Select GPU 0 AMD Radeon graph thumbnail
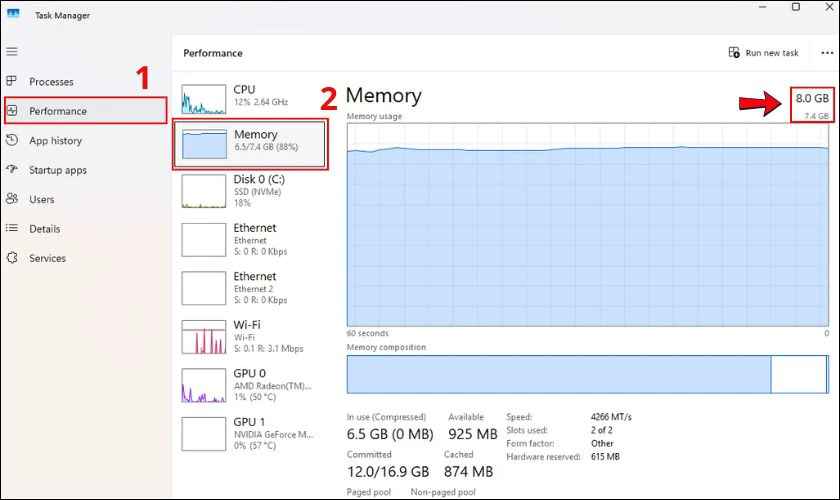The height and width of the screenshot is (500, 840). tap(204, 385)
